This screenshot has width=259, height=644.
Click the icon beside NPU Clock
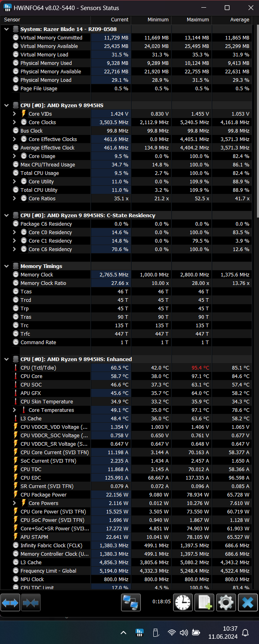pos(16,579)
